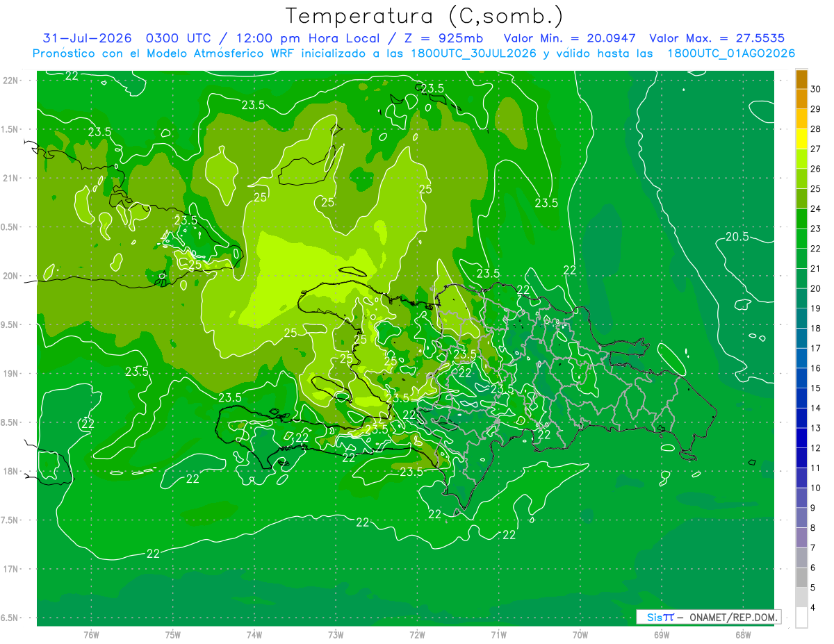Click the "19N" latitude axis label
The image size is (834, 644).
(x=10, y=374)
